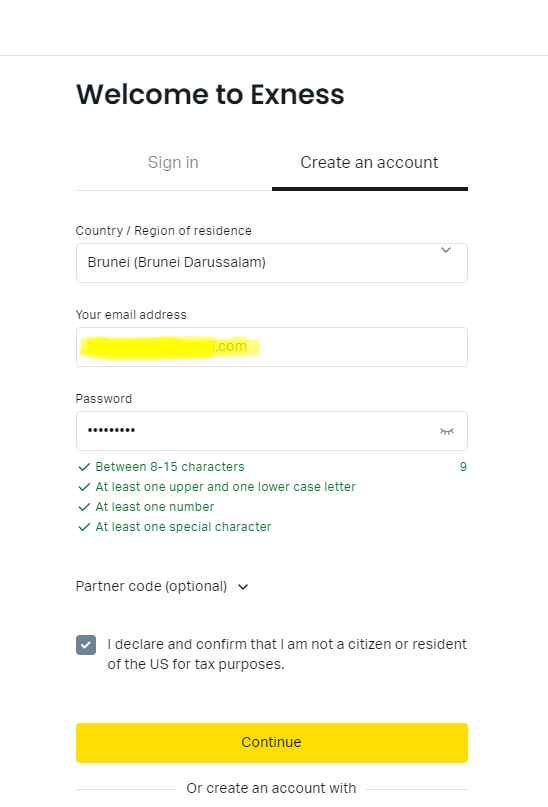The height and width of the screenshot is (807, 548).
Task: Click the Welcome to Exness heading
Action: tap(210, 95)
